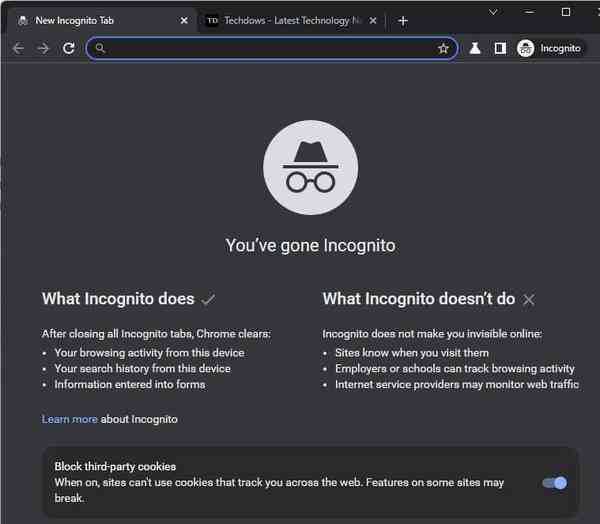The height and width of the screenshot is (524, 600).
Task: Click the large Incognito hat and glasses logo
Action: 310,167
